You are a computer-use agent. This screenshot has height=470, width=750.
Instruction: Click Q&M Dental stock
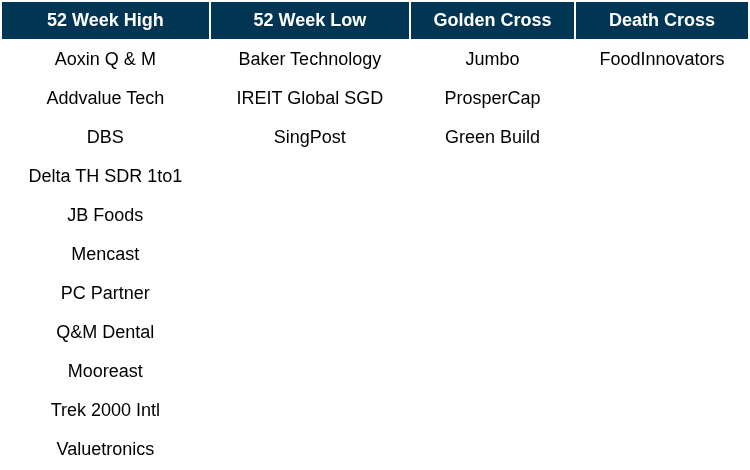pyautogui.click(x=105, y=332)
